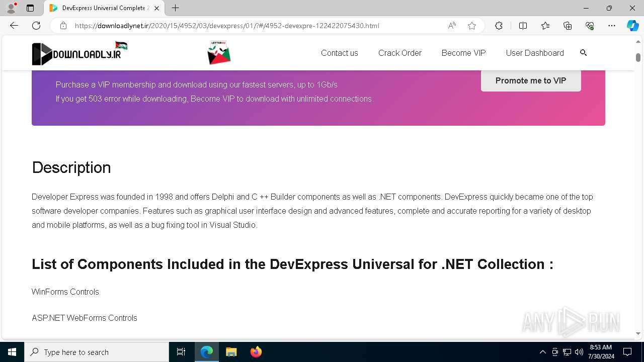This screenshot has height=362, width=644.
Task: Click the page vertical scrollbar thumb
Action: [638, 57]
